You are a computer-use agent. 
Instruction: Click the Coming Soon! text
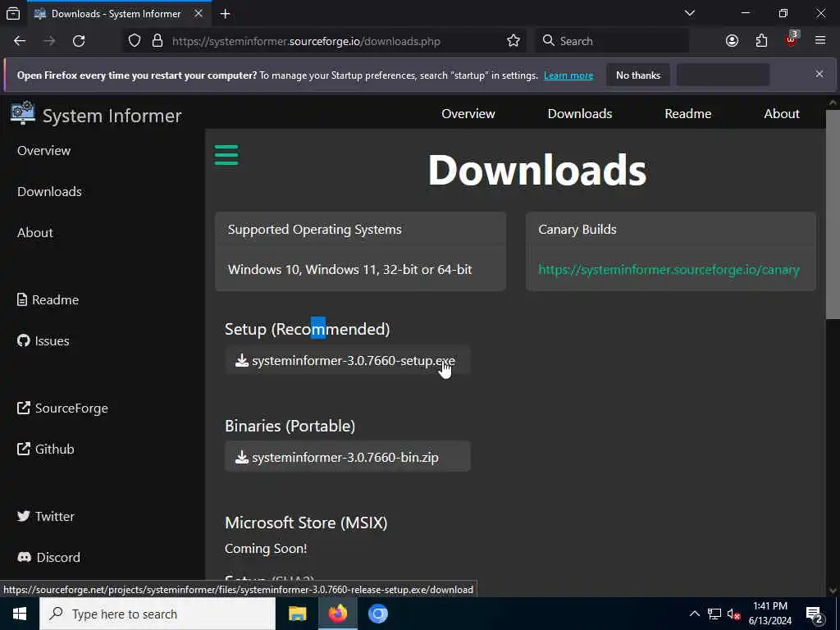(x=266, y=549)
